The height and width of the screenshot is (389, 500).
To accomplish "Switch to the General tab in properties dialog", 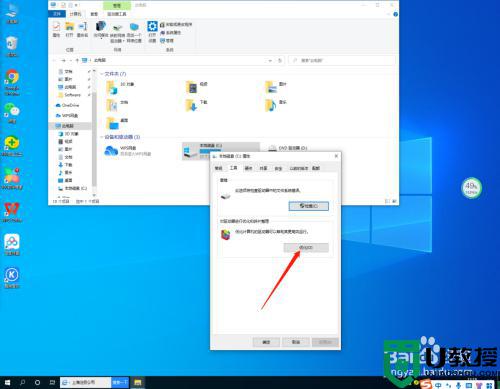I will coord(218,168).
